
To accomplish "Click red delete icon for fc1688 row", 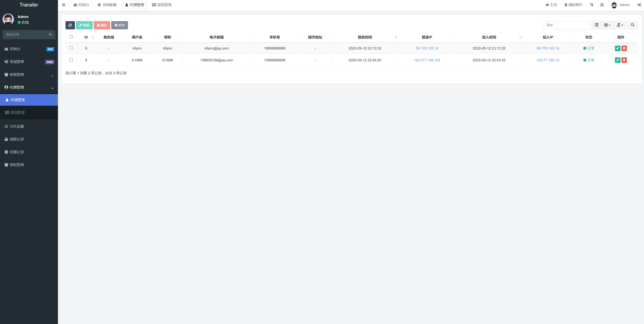I will 624,60.
